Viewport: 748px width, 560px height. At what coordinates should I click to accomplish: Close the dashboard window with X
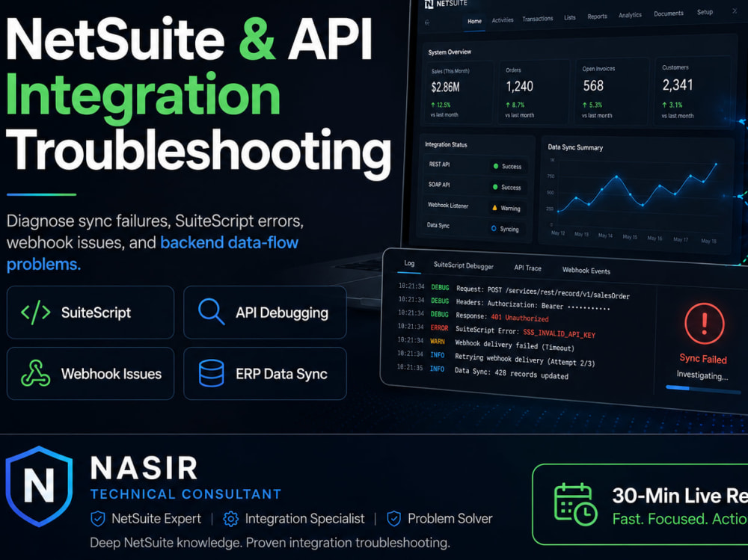click(x=735, y=10)
